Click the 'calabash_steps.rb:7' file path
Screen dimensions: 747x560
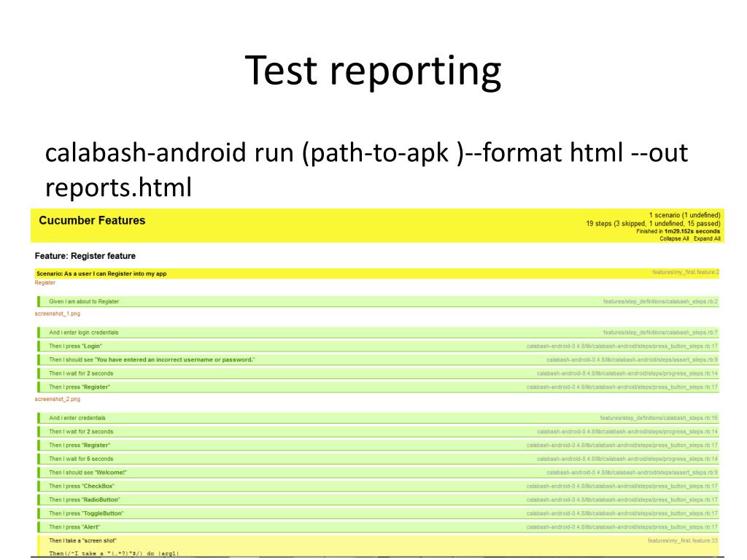660,332
